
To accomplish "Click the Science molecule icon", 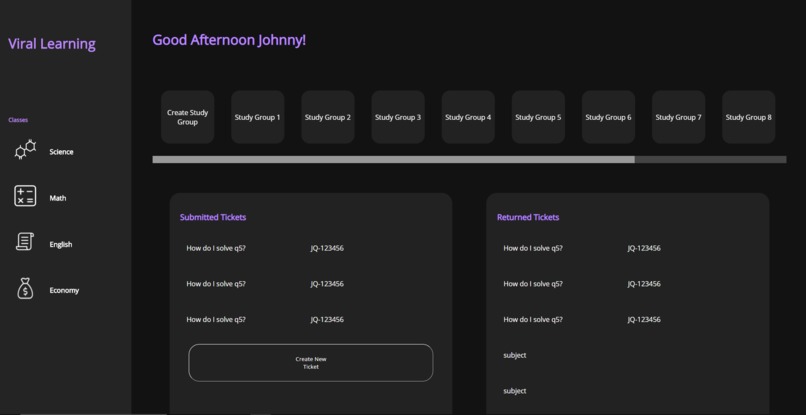I will tap(26, 149).
